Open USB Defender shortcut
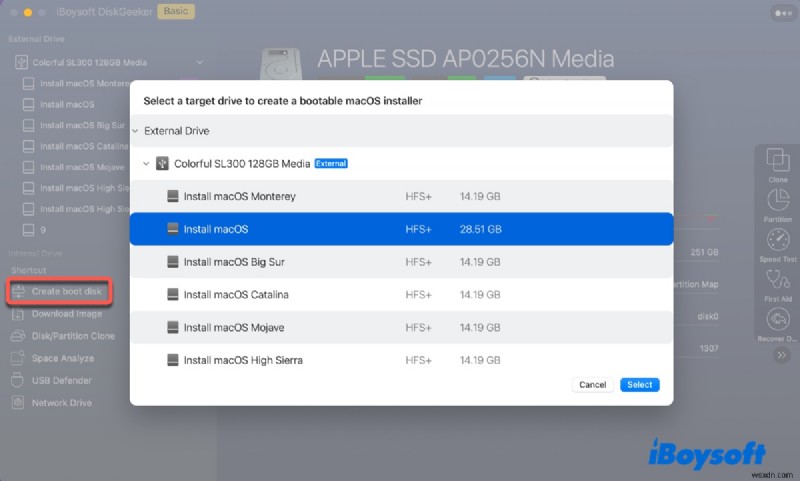Screen dimensions: 800x481 coord(52,381)
